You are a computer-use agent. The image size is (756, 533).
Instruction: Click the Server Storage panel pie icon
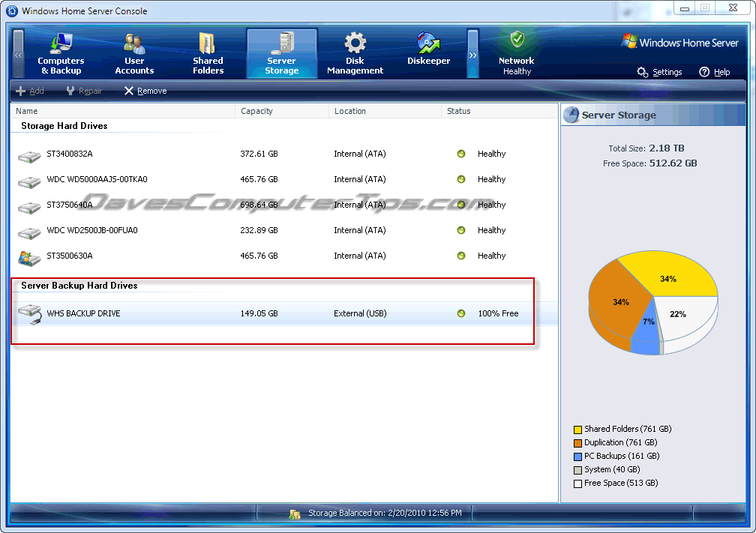click(571, 115)
